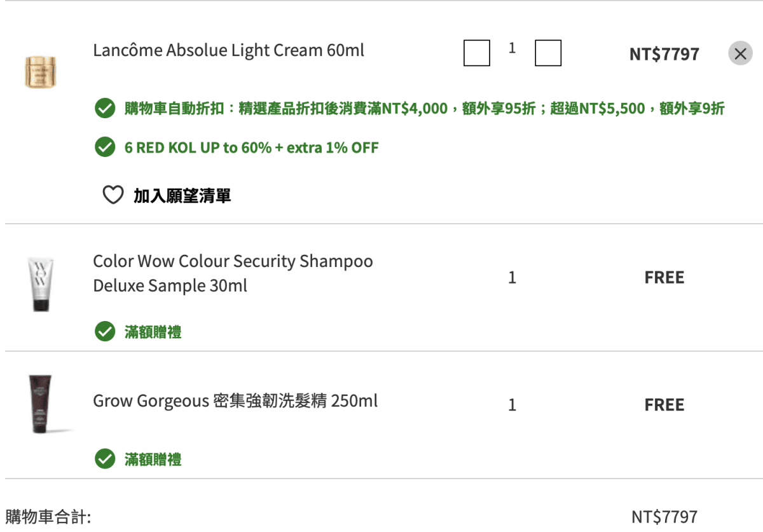Open Color Wow Colour Security Shampoo product link
763x532 pixels.
pos(233,273)
